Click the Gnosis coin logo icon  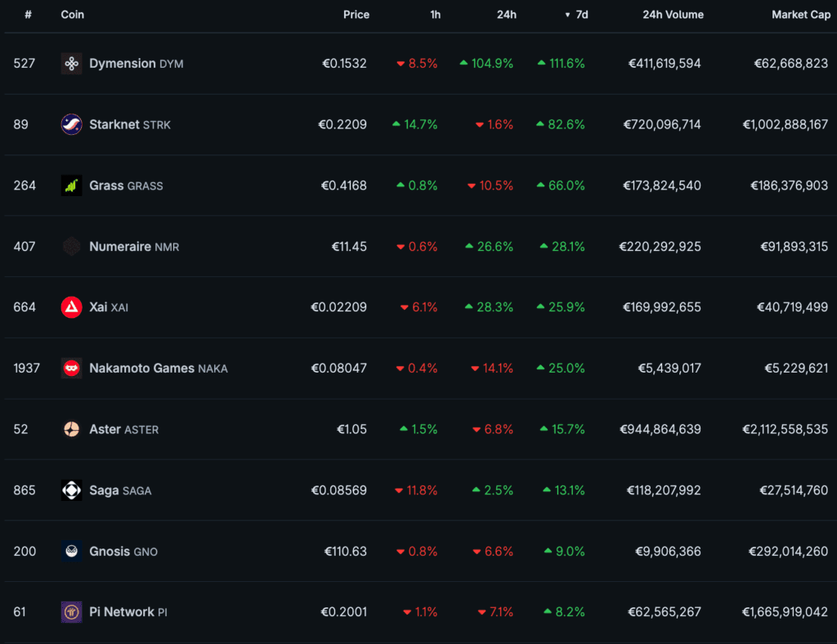(x=71, y=552)
